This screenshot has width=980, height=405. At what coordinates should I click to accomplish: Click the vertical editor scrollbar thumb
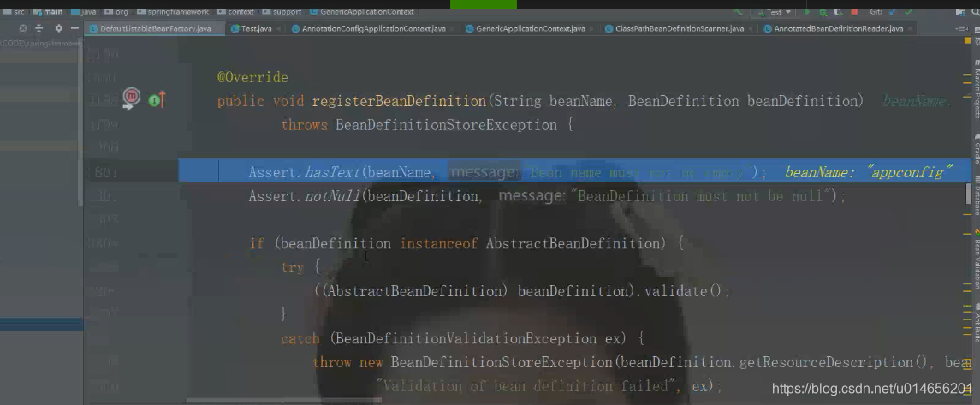968,193
